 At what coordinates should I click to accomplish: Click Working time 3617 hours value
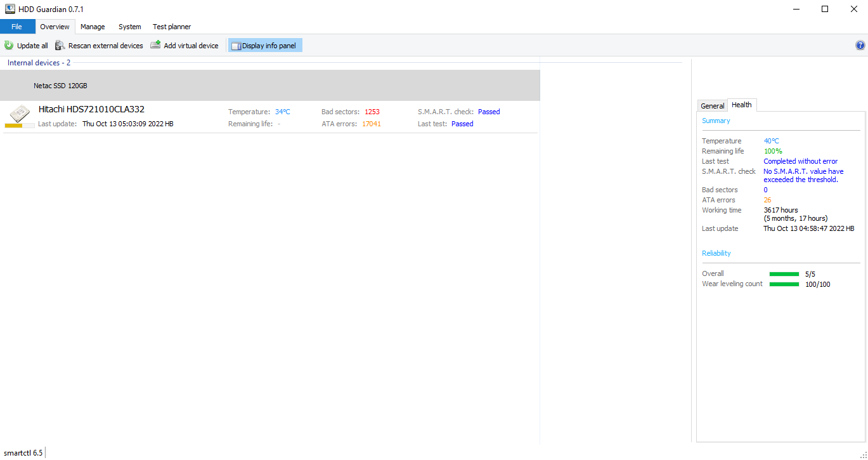(x=796, y=214)
